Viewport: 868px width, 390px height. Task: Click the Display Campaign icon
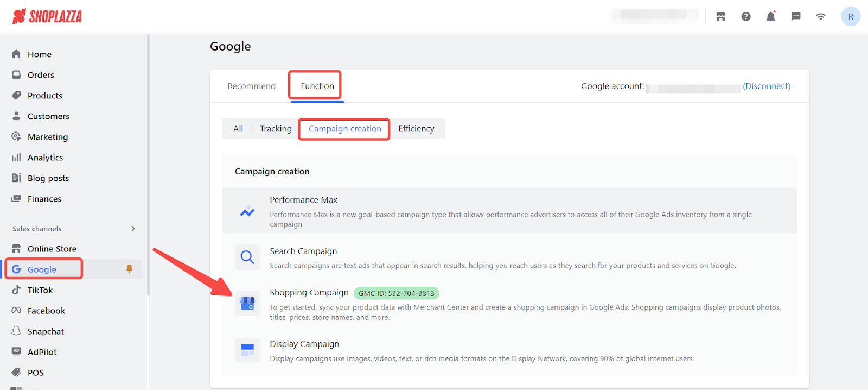click(247, 350)
